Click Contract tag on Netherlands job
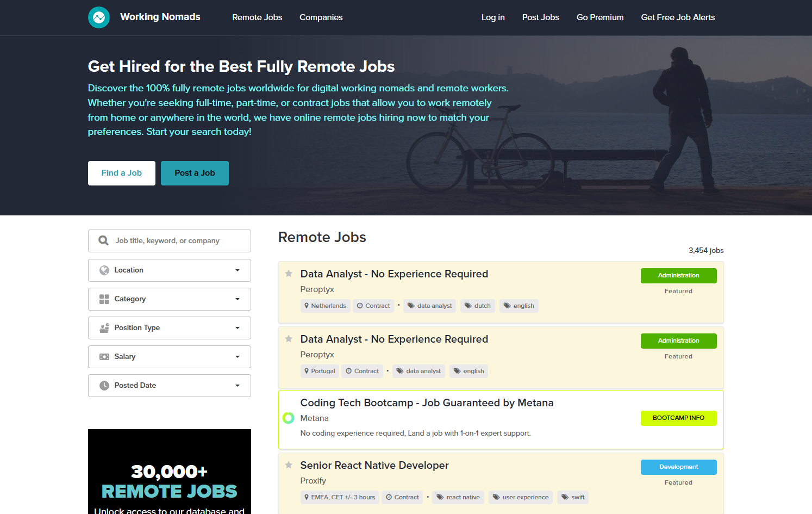 [x=373, y=306]
